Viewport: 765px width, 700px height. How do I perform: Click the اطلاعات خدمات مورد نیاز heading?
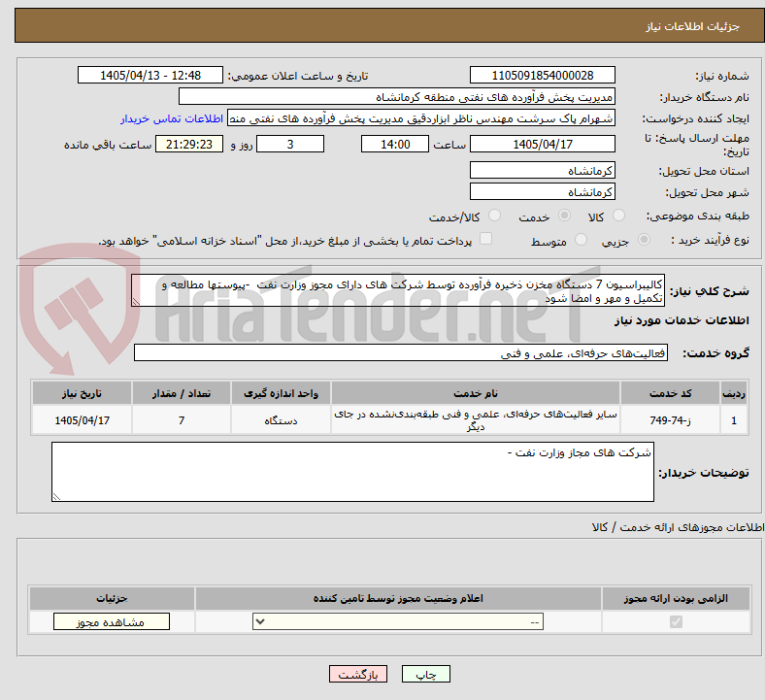click(x=682, y=320)
